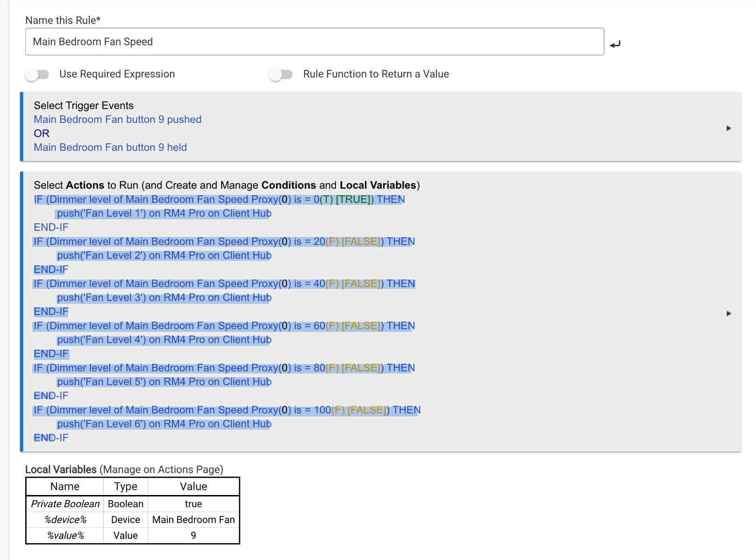The width and height of the screenshot is (756, 560).
Task: Select the IF dimmer level = 60 condition
Action: tap(224, 326)
